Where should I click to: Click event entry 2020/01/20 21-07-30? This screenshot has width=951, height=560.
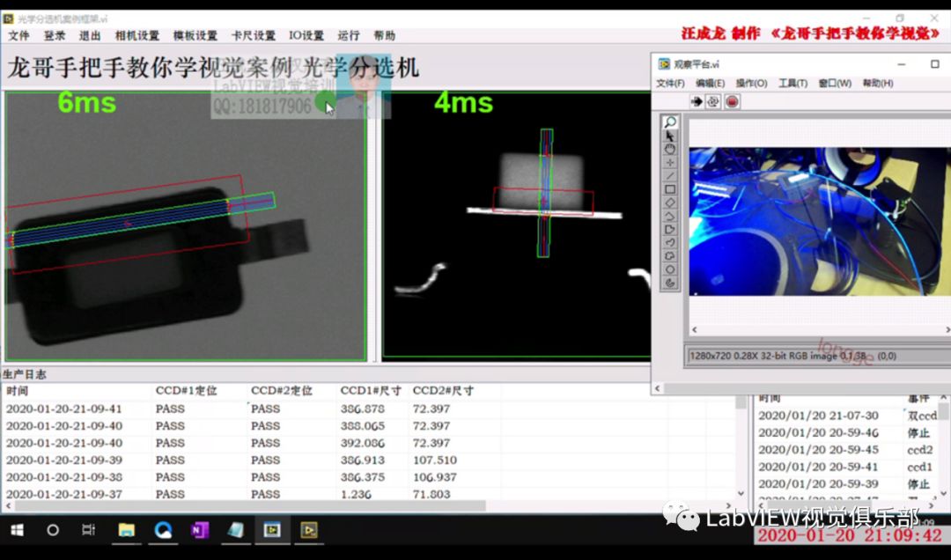[818, 416]
